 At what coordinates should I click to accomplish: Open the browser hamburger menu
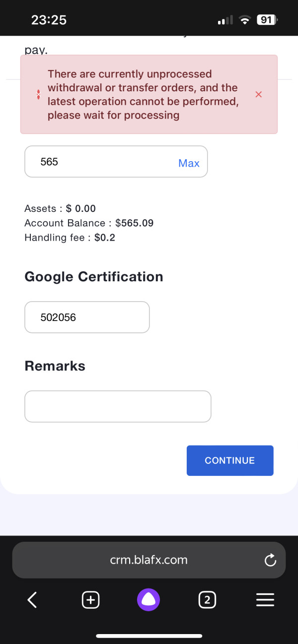click(265, 600)
